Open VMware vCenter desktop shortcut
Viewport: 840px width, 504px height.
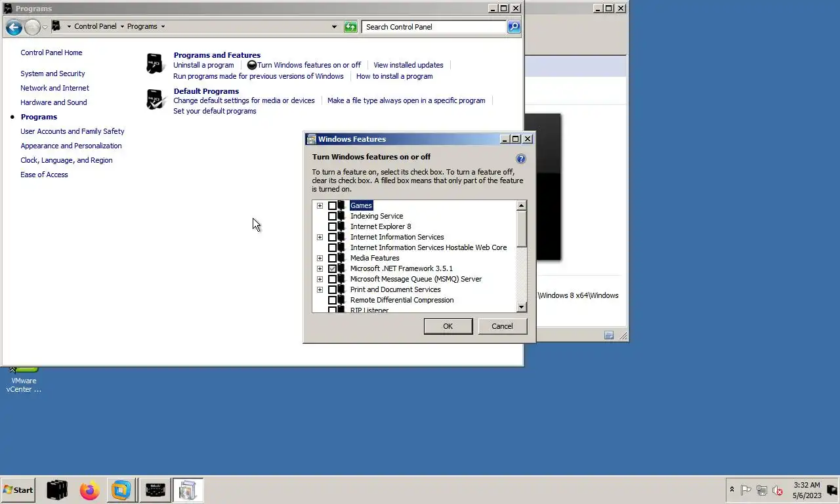click(x=24, y=379)
